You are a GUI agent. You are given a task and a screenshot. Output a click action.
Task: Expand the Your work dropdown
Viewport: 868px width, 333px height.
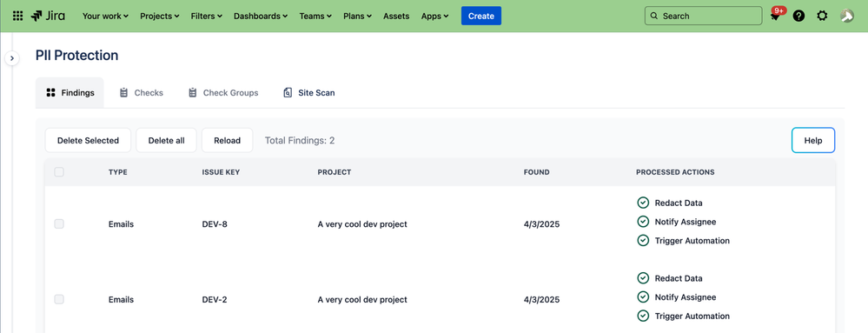[105, 16]
